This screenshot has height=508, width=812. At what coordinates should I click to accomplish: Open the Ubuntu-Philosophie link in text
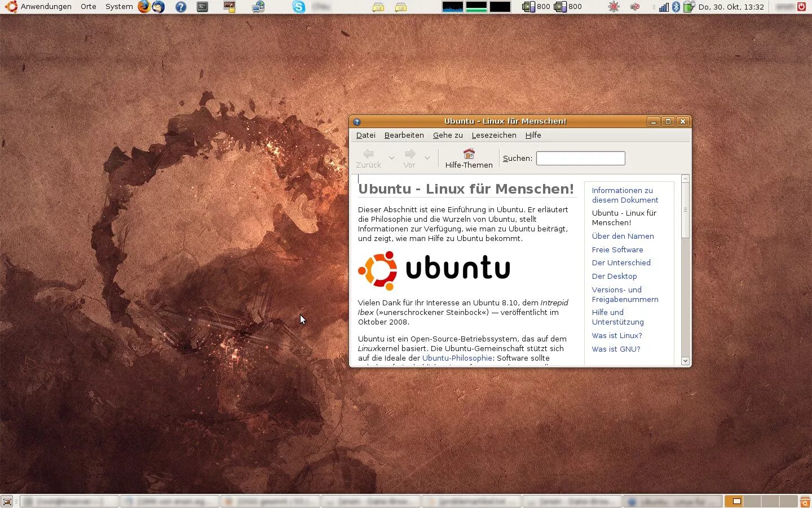457,358
